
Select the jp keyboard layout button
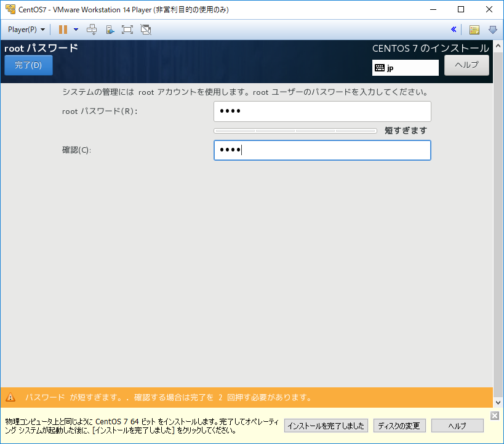(x=404, y=68)
